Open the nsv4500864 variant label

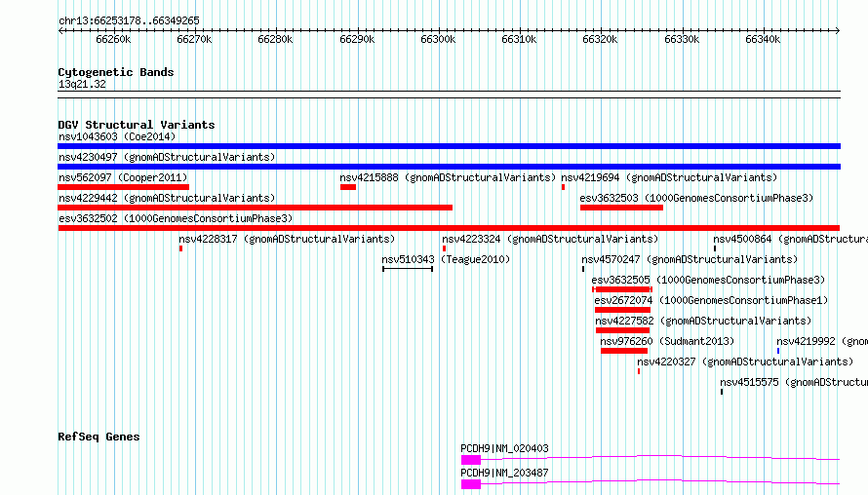(x=790, y=239)
